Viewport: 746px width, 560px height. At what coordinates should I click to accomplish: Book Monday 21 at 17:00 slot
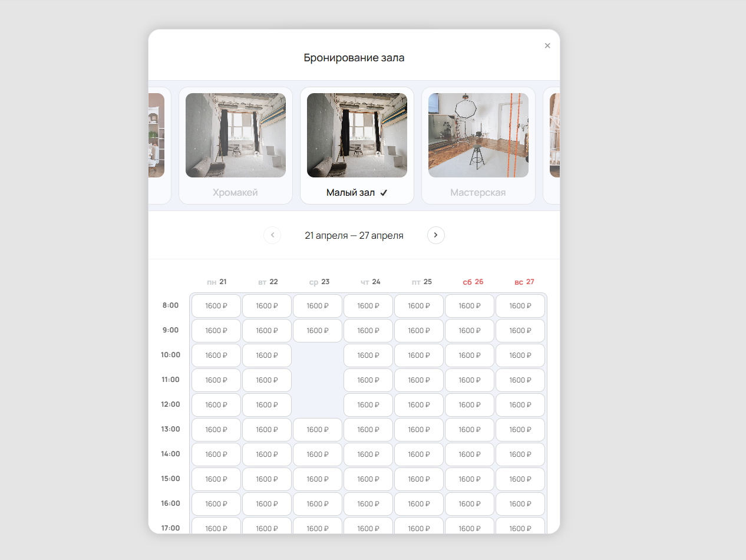point(216,526)
